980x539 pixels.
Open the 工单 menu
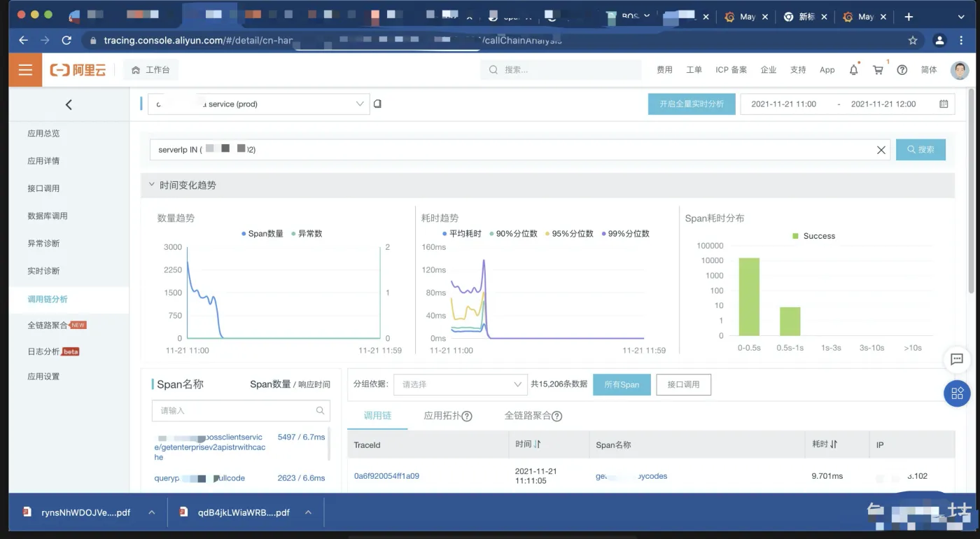click(694, 70)
